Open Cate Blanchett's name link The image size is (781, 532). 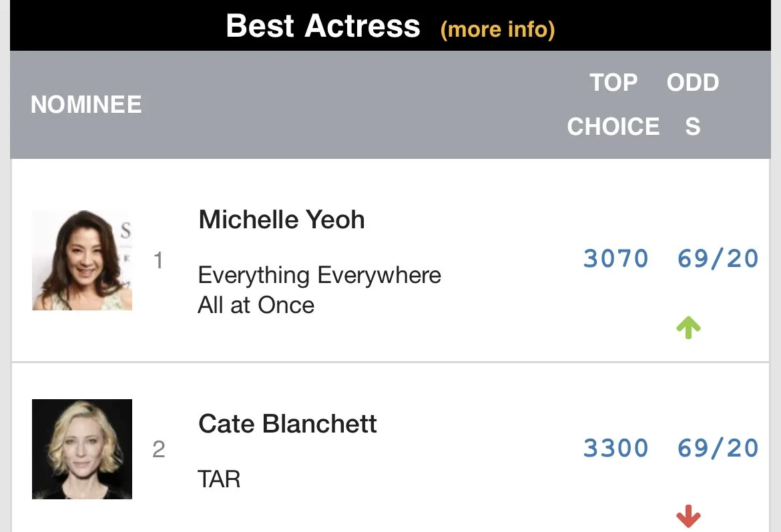click(x=288, y=423)
